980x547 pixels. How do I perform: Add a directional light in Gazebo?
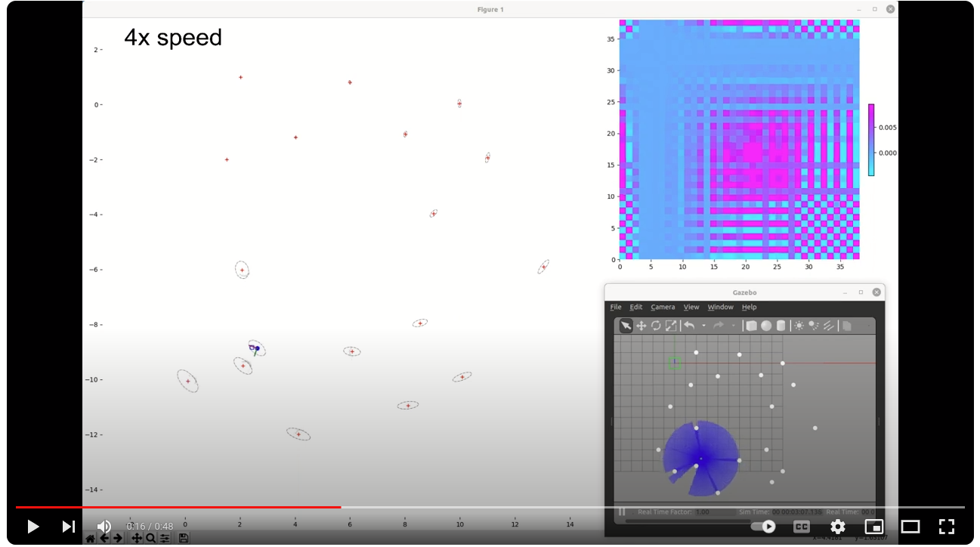coord(829,326)
